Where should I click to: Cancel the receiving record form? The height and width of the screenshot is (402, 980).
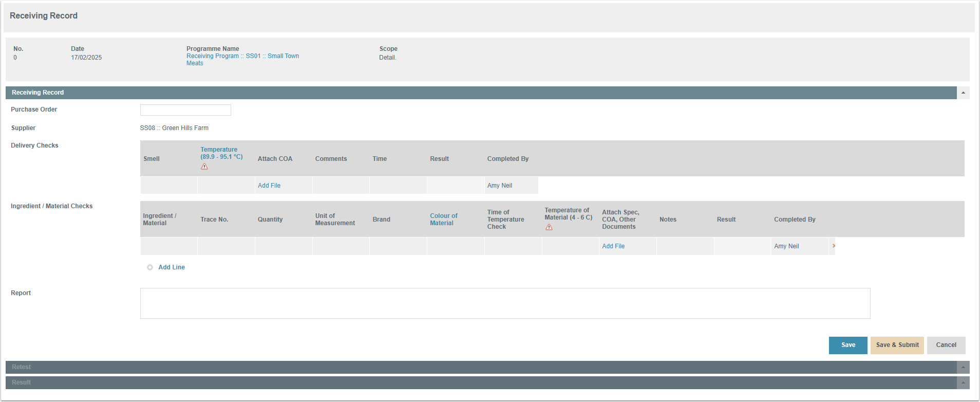(946, 345)
